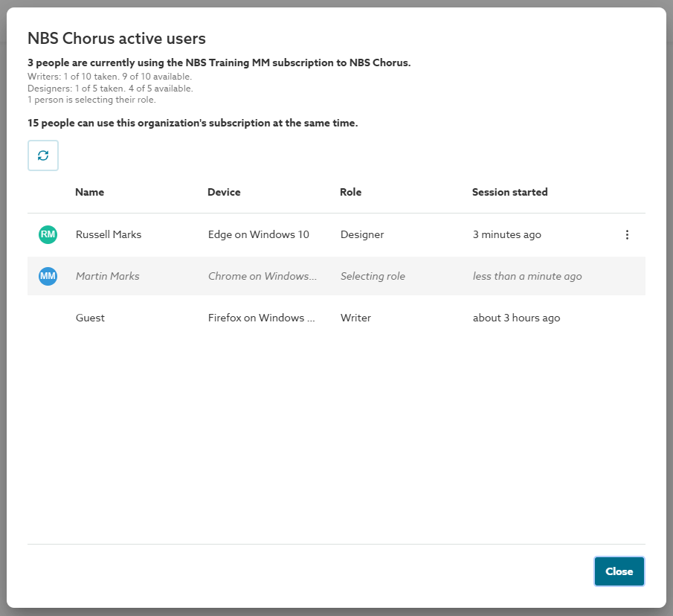This screenshot has height=616, width=673.
Task: Click the about 3 hours ago session time
Action: click(x=516, y=318)
